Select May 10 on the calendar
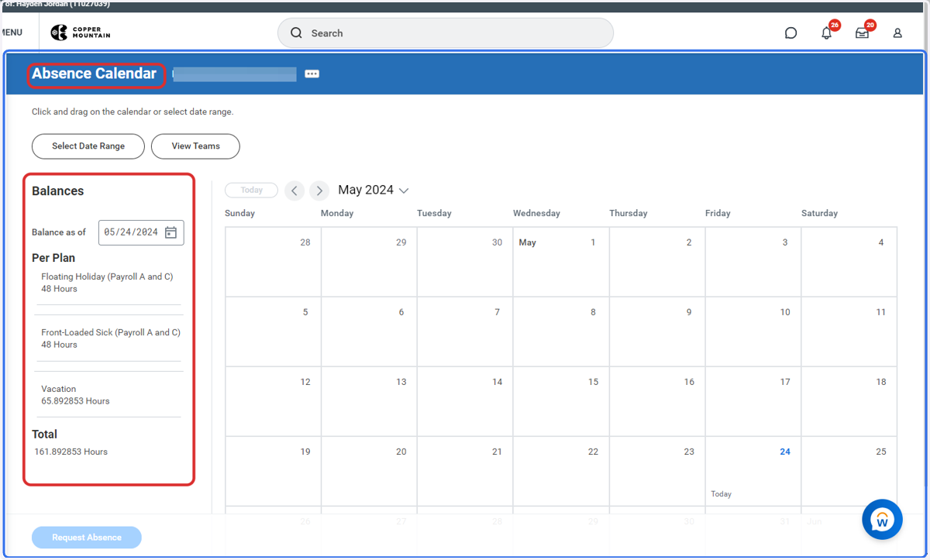The width and height of the screenshot is (930, 560). click(x=753, y=332)
